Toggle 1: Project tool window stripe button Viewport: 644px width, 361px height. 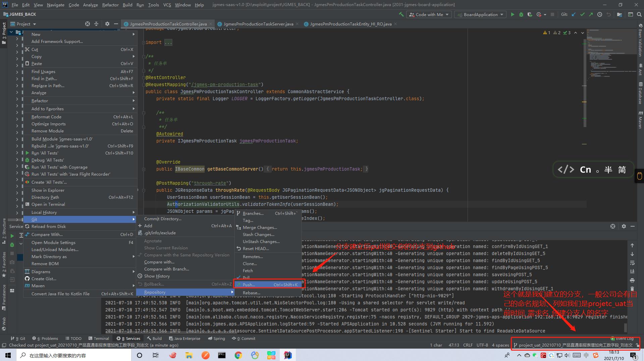coord(4,33)
